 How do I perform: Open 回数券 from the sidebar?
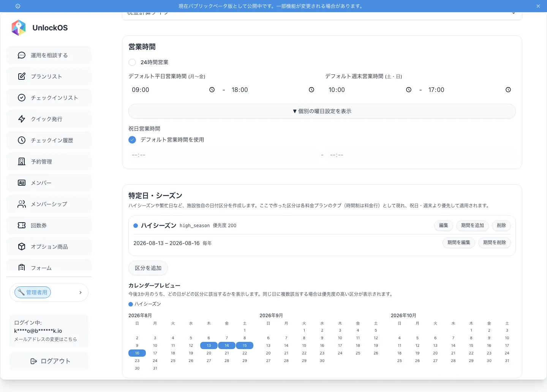[x=49, y=225]
